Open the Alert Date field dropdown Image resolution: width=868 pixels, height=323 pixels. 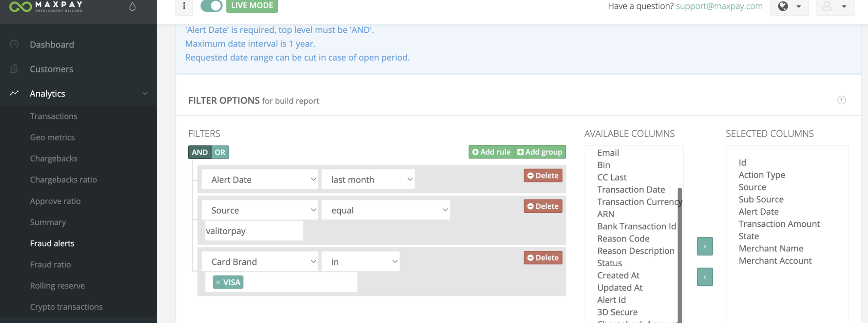[x=260, y=179]
